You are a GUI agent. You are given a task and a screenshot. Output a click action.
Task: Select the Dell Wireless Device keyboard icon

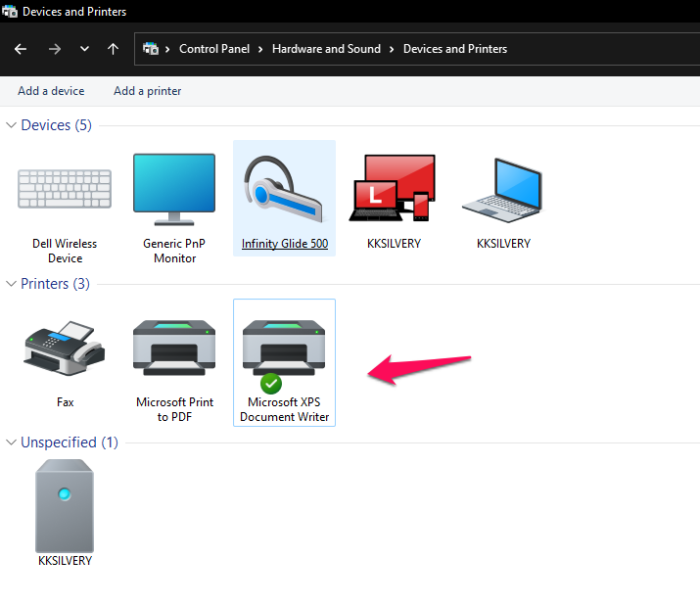click(x=65, y=188)
